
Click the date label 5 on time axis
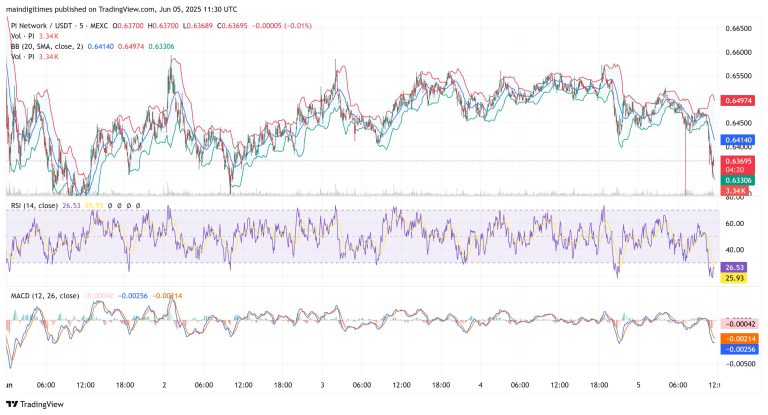(639, 385)
